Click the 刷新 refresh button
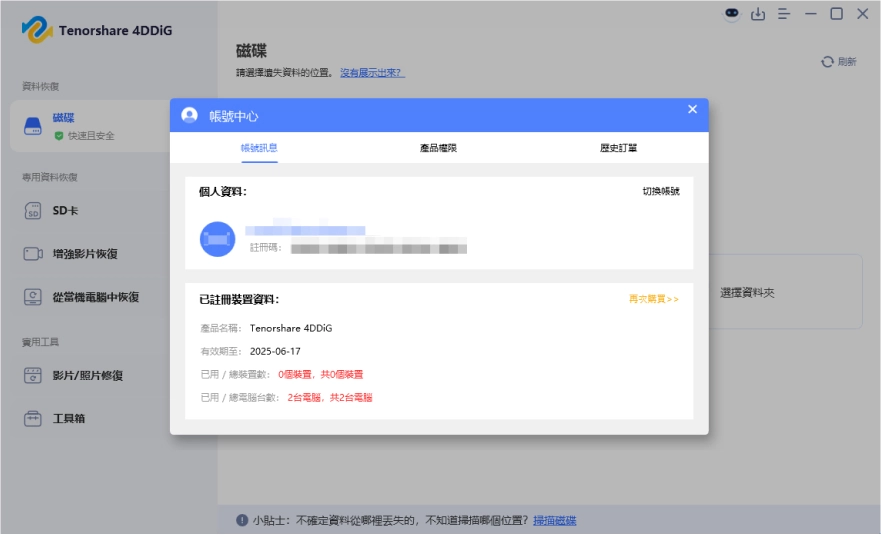 click(x=839, y=62)
